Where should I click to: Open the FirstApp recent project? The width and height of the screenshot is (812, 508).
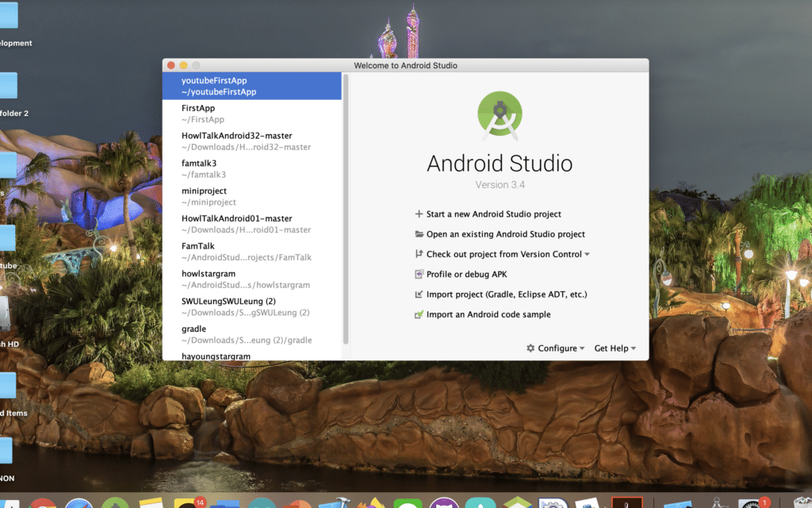251,114
